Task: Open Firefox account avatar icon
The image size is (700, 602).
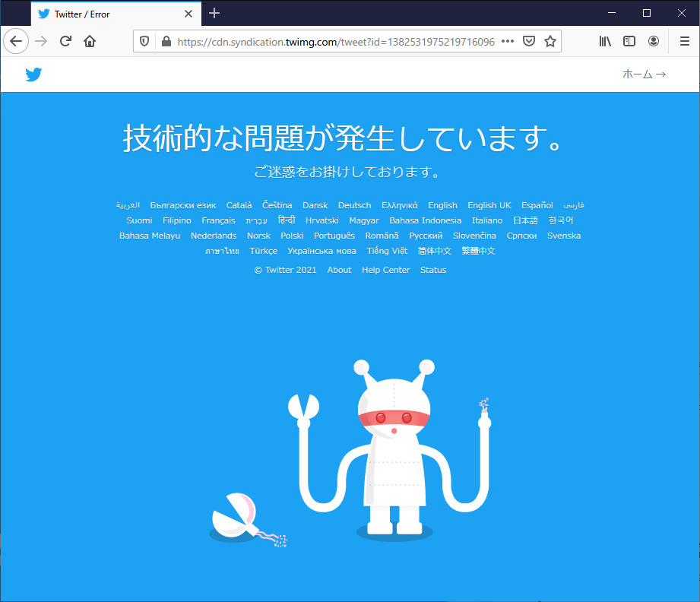Action: tap(654, 42)
